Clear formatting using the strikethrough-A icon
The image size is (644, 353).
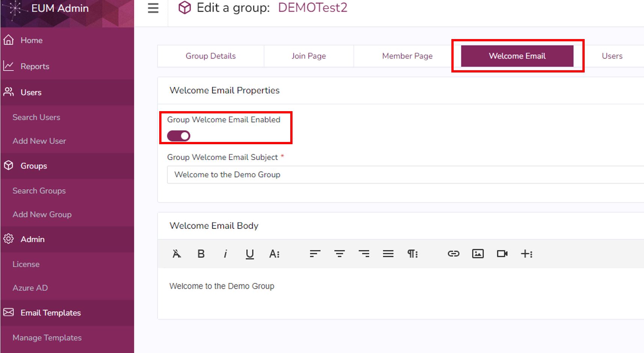tap(176, 253)
